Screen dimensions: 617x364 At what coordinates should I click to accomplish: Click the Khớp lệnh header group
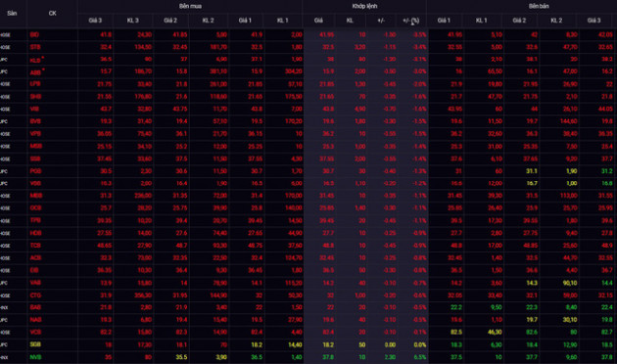coord(364,6)
